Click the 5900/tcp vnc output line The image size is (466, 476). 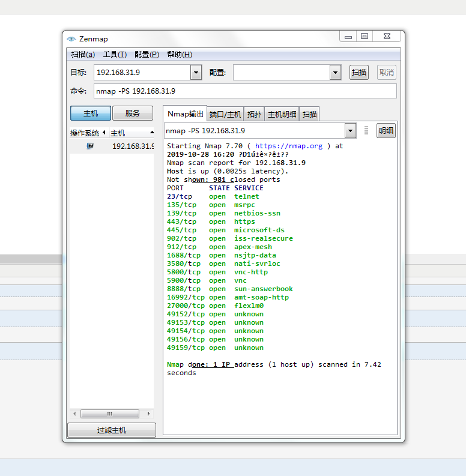point(207,280)
